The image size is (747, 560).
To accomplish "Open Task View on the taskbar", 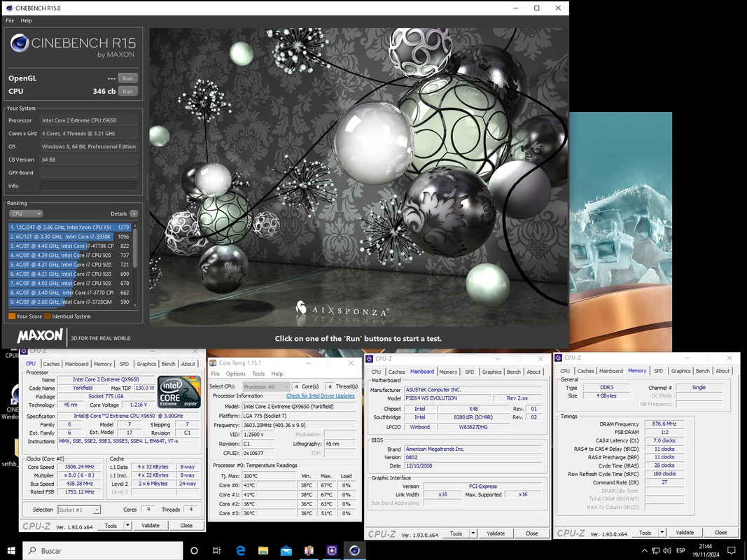I will 216,550.
